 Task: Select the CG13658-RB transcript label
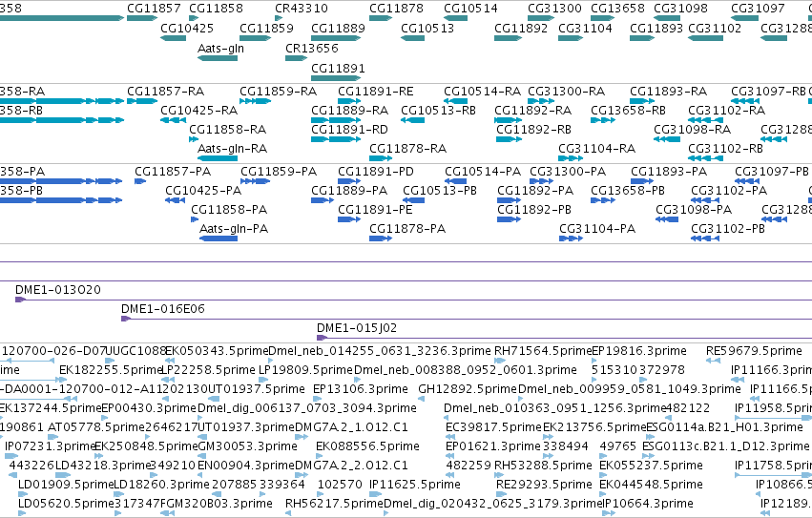click(629, 111)
